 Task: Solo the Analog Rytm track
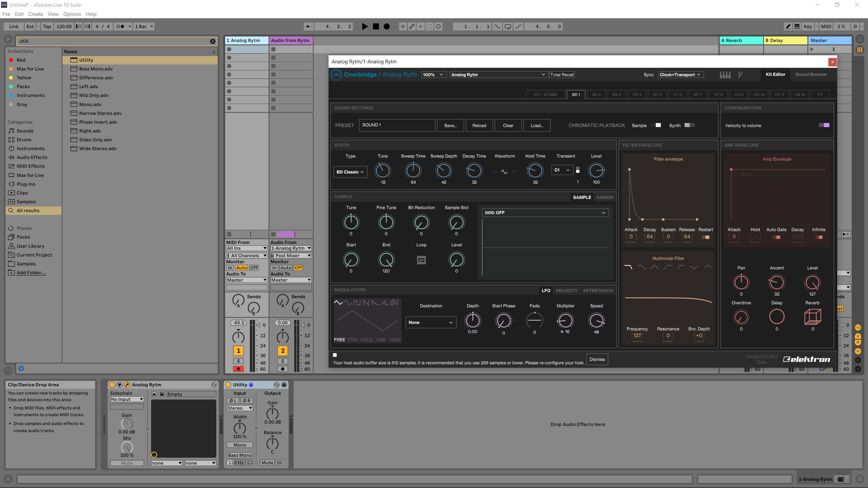[x=238, y=361]
